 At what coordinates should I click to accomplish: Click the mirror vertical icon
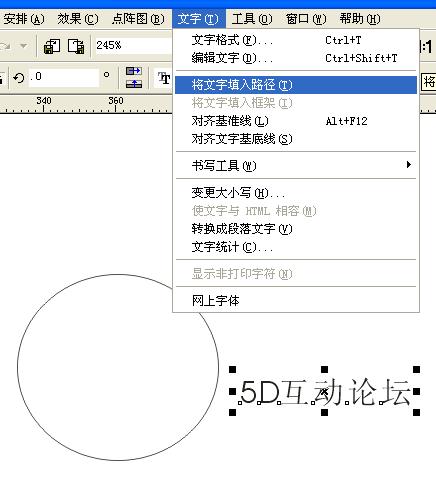[134, 83]
